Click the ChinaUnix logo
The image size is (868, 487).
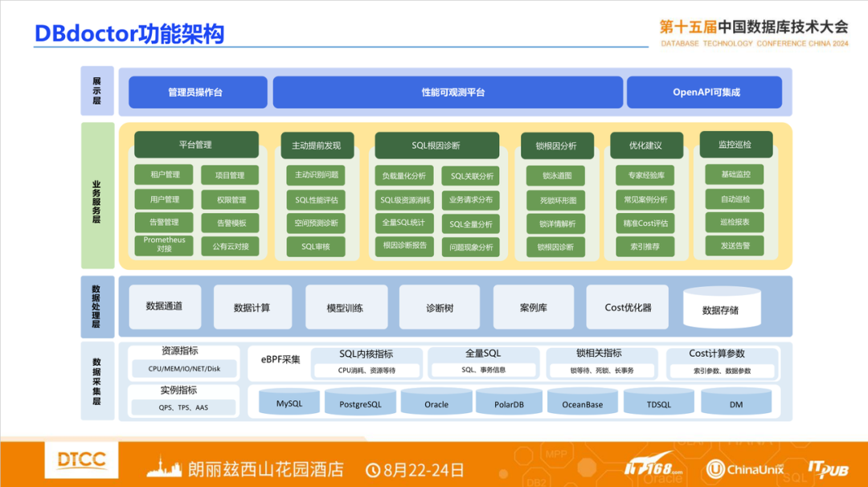745,469
